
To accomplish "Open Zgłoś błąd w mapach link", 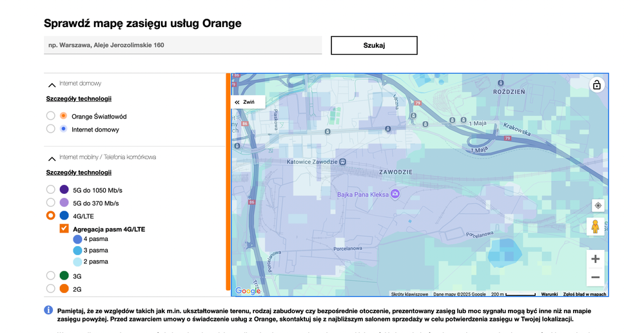I will point(585,294).
